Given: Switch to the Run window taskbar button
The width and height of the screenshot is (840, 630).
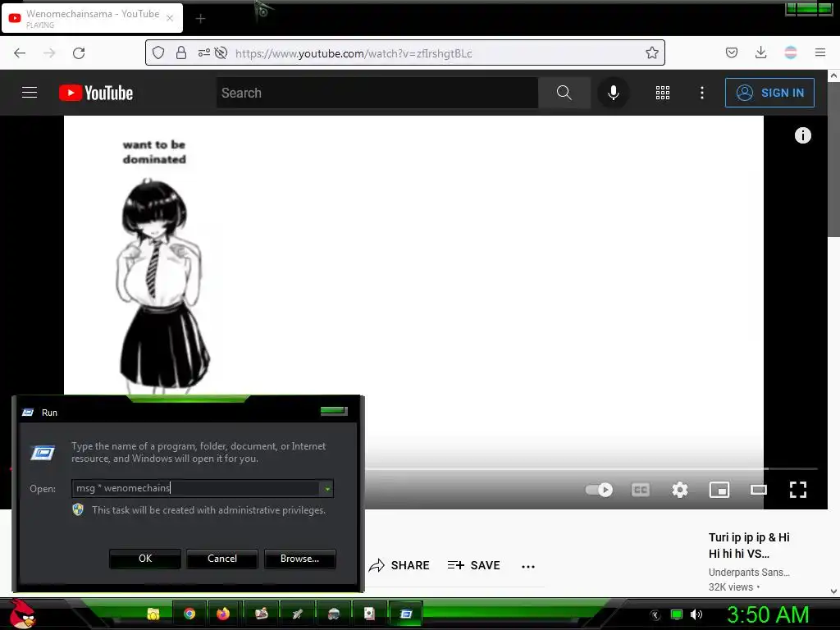Looking at the screenshot, I should tap(406, 614).
